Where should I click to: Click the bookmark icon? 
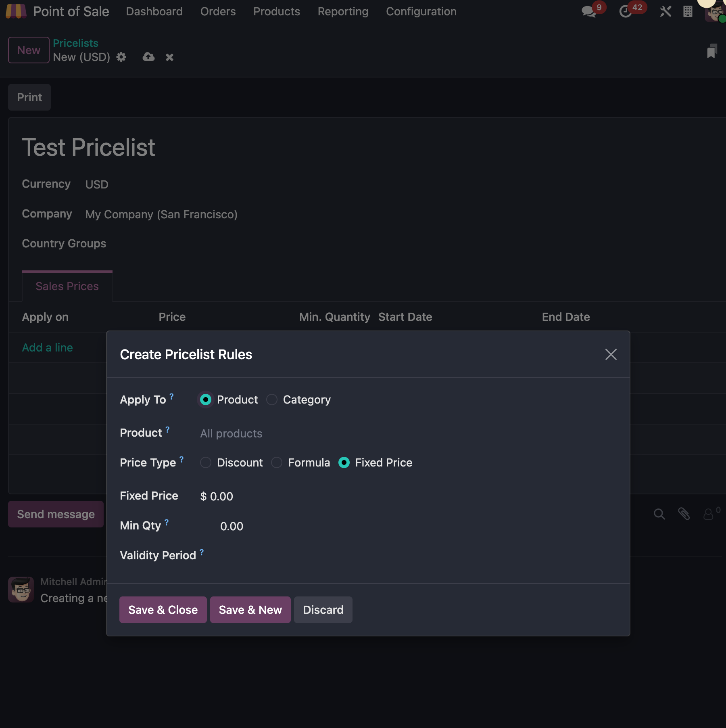(x=711, y=51)
